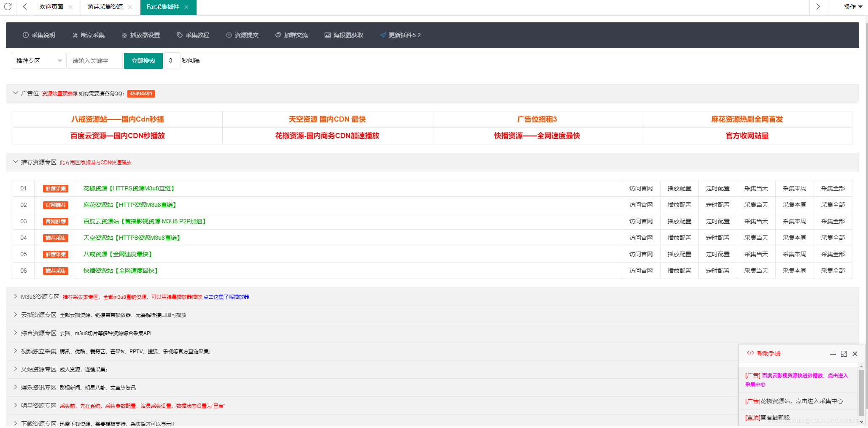The width and height of the screenshot is (868, 428).
Task: Collapse the 推荐资源专区 section
Action: coord(16,162)
